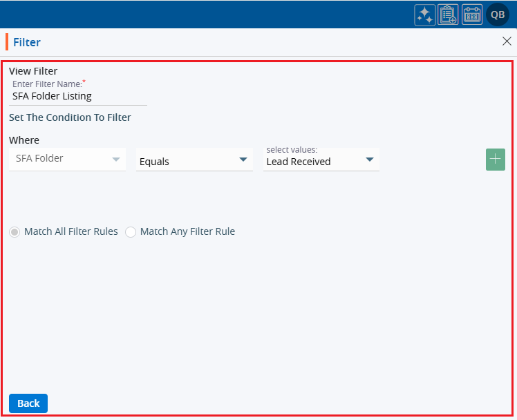Viewport: 517px width, 420px height.
Task: Click the Enter Filter Name label
Action: 47,84
